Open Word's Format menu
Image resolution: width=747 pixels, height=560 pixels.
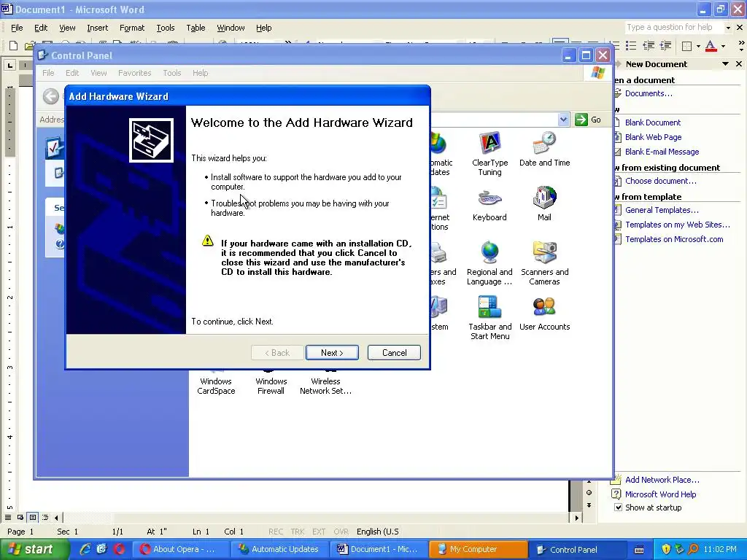(132, 28)
